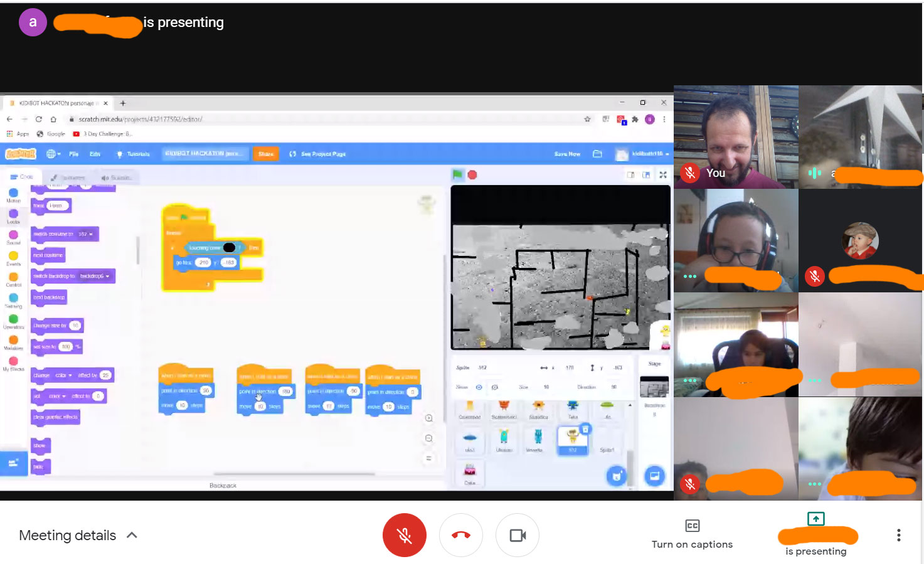Image resolution: width=924 pixels, height=564 pixels.
Task: Open the Choose a Sprite button
Action: (x=616, y=476)
